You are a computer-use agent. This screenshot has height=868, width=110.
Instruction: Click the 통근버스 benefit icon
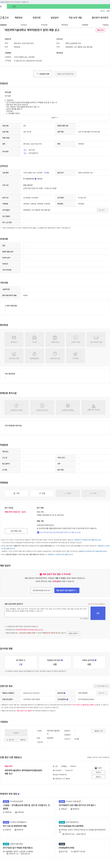point(14,339)
